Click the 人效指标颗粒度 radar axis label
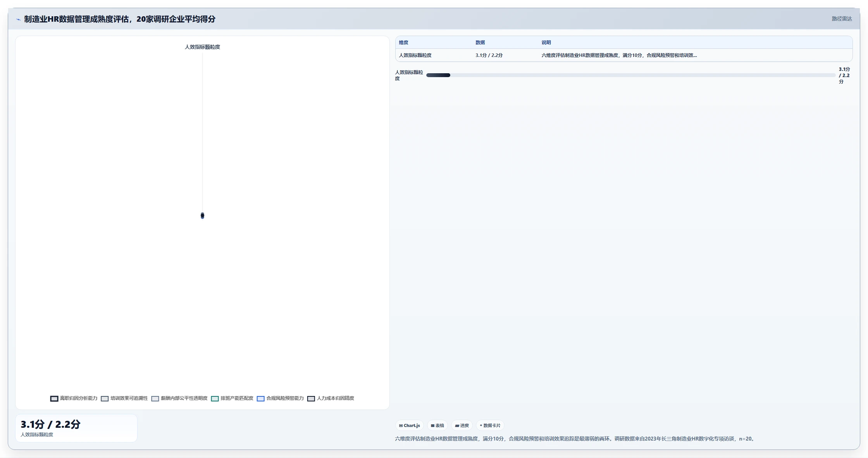The width and height of the screenshot is (868, 458). coord(202,47)
